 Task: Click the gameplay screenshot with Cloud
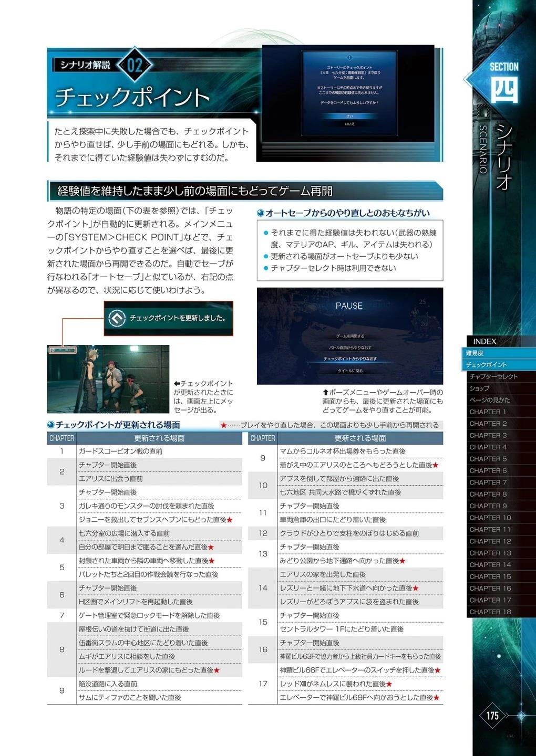[x=108, y=379]
